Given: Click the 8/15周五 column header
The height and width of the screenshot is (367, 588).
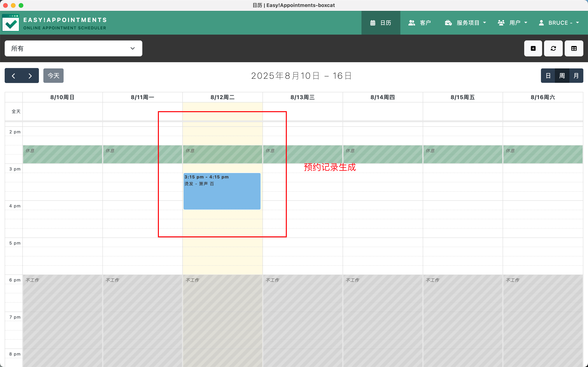Looking at the screenshot, I should tap(463, 97).
